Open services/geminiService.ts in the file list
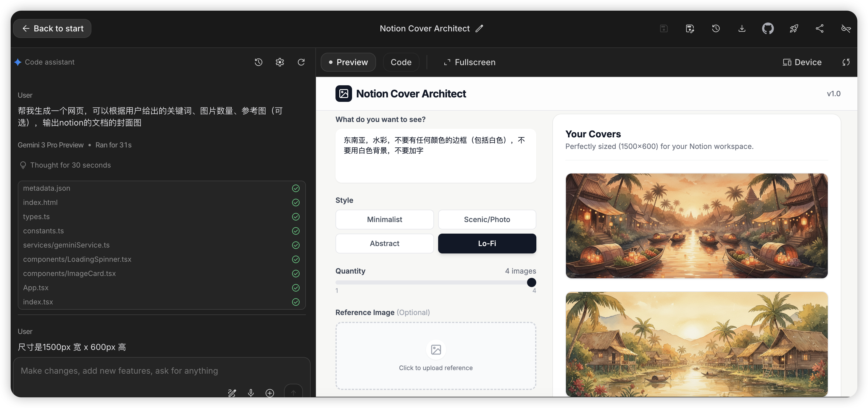The width and height of the screenshot is (868, 408). tap(66, 245)
